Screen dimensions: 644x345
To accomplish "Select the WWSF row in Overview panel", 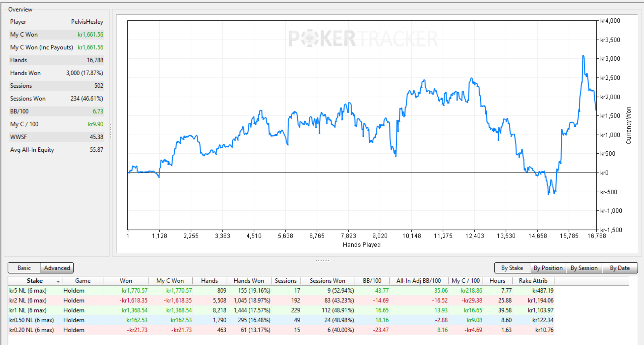I will click(56, 137).
